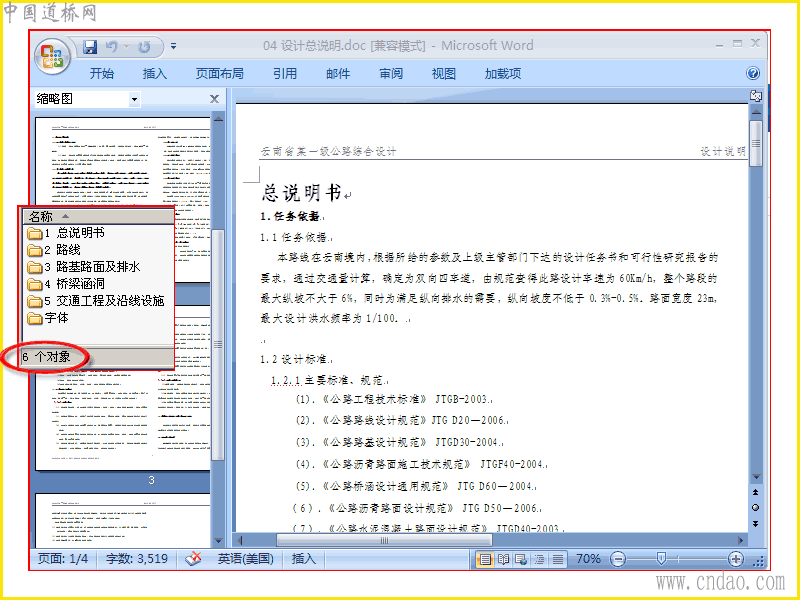Click the 英语(美国) language indicator
The image size is (800, 600).
tap(245, 559)
